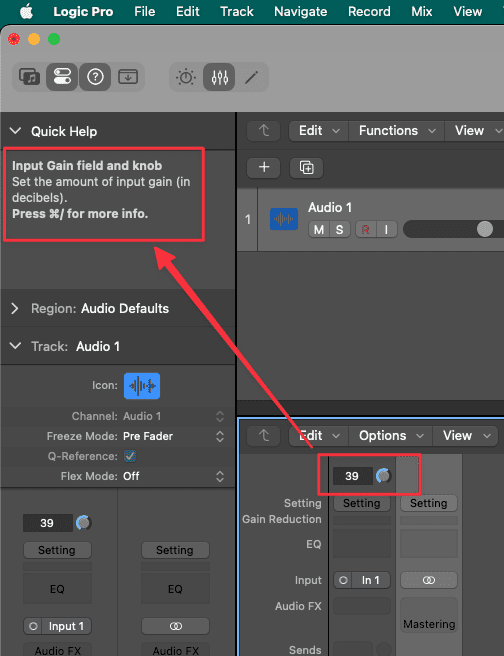
Task: Change the track icon in Inspector
Action: (142, 386)
